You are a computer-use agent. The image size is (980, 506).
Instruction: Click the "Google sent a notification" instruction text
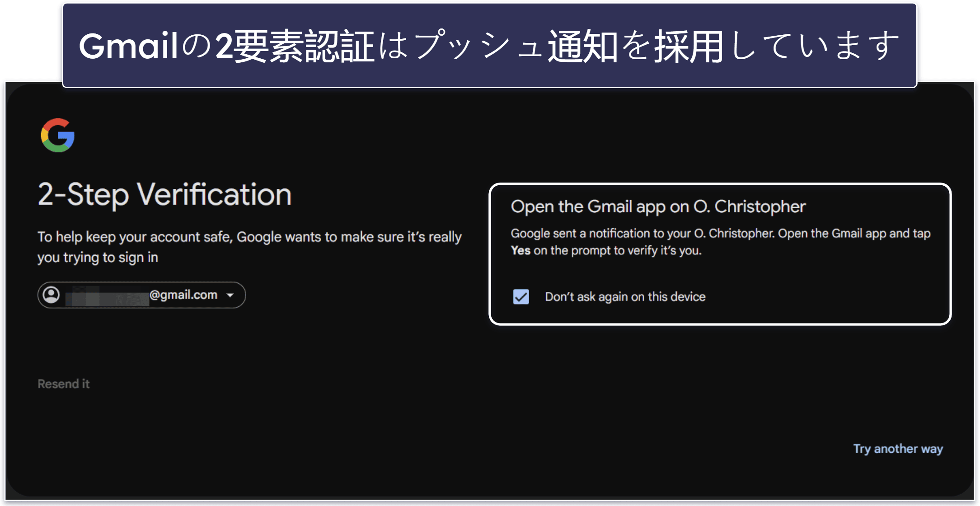pyautogui.click(x=721, y=242)
